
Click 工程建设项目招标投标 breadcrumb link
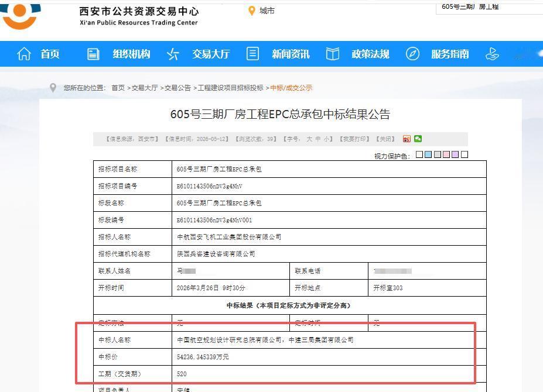pos(230,88)
